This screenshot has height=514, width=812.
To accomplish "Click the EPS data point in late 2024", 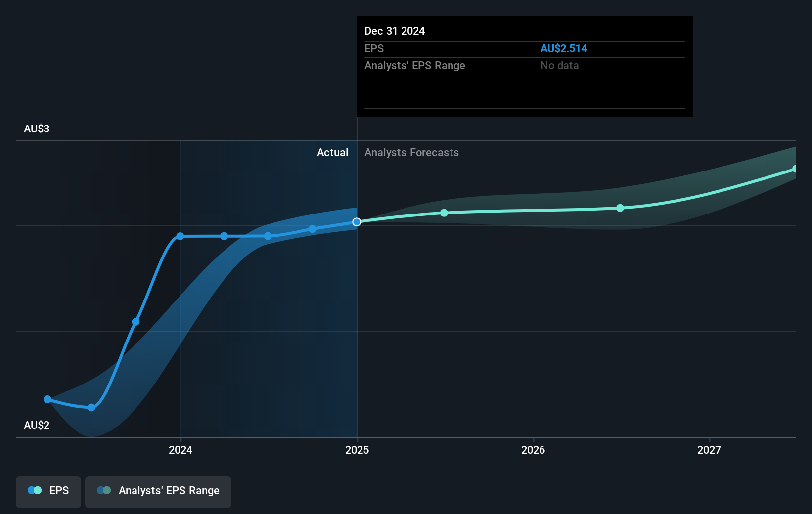I will [x=313, y=229].
